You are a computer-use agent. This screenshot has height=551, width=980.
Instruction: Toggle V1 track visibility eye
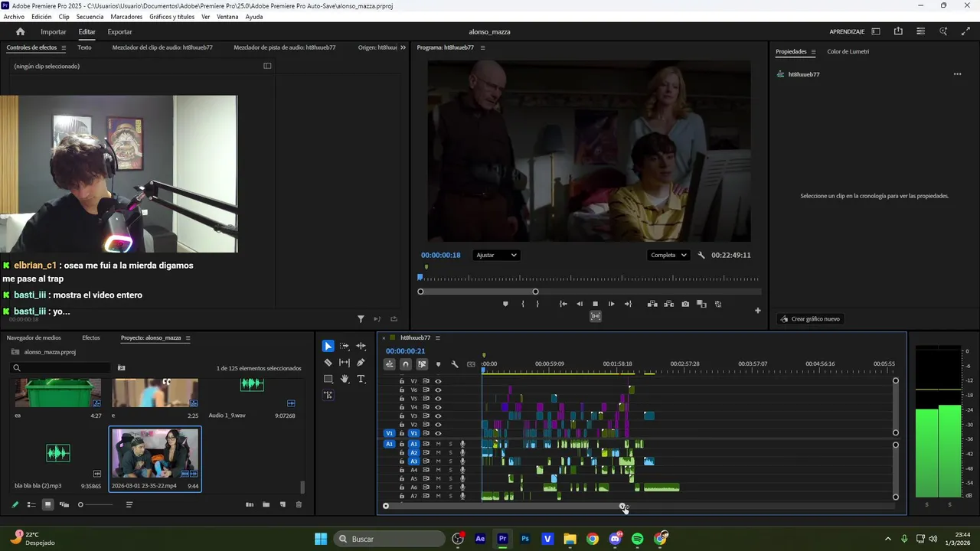click(x=438, y=433)
